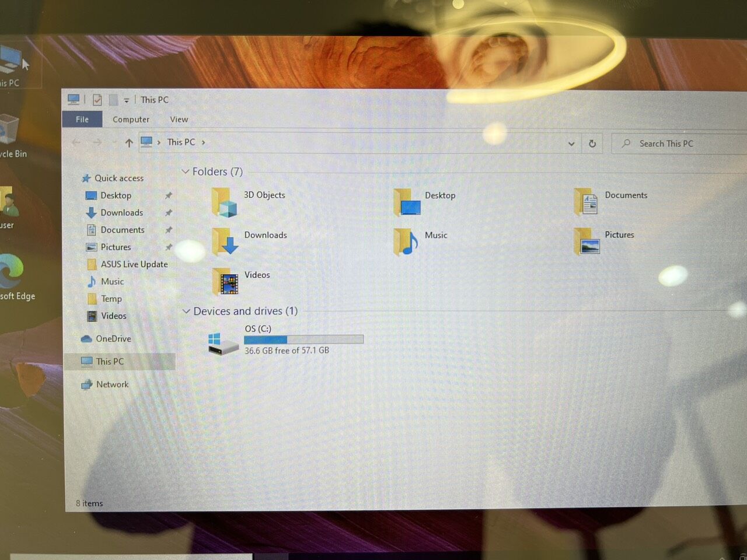This screenshot has height=560, width=747.
Task: Click the 'Devices and drives (1)' header text
Action: point(245,311)
